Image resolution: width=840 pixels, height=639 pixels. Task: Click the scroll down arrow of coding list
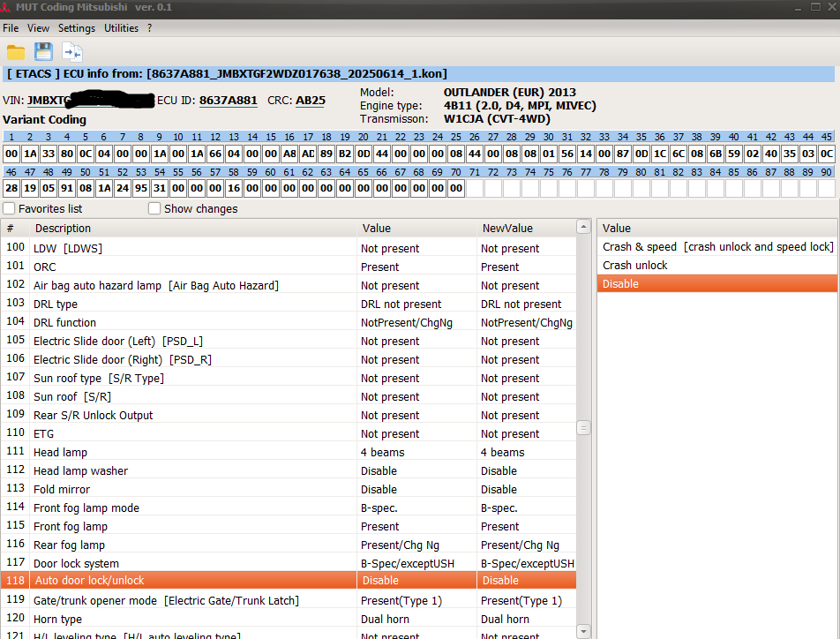click(x=583, y=631)
